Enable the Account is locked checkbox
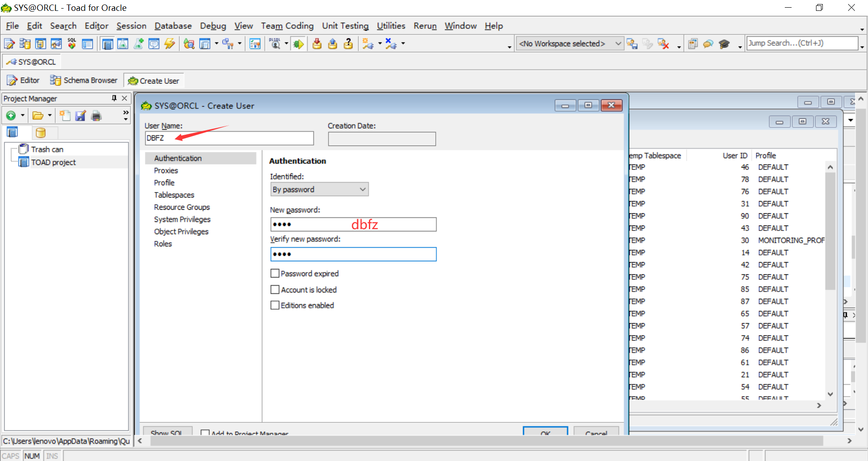Screen dimensions: 868x461 pyautogui.click(x=275, y=289)
